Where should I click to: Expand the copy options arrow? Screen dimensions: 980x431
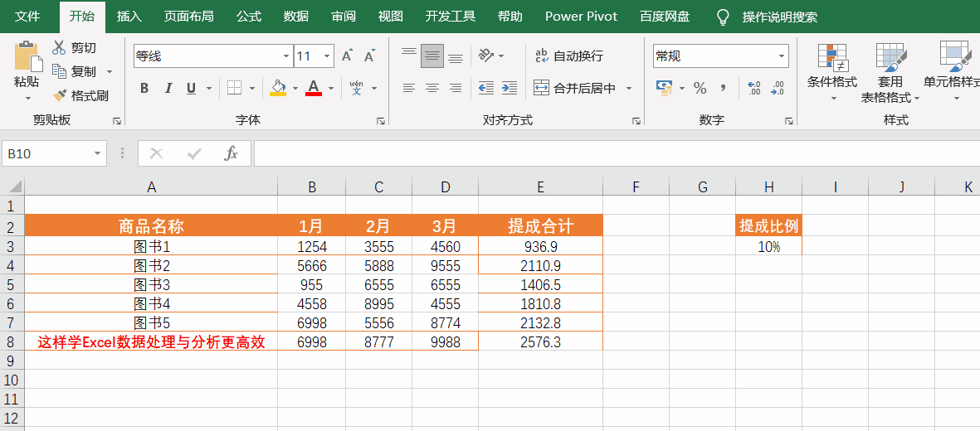point(110,72)
